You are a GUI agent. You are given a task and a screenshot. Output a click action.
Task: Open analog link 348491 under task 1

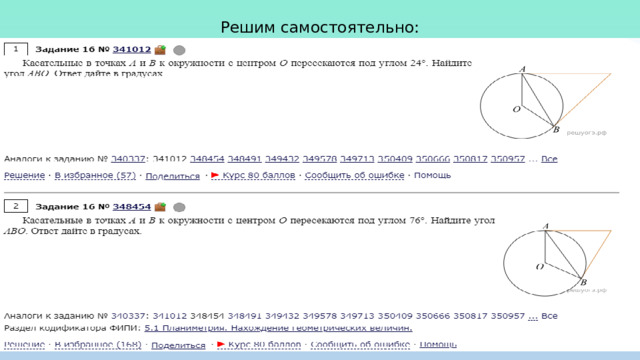coord(244,159)
